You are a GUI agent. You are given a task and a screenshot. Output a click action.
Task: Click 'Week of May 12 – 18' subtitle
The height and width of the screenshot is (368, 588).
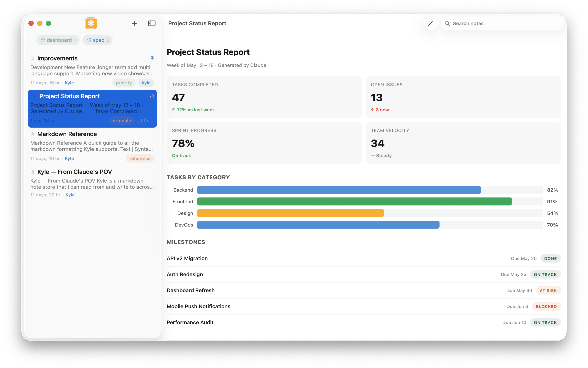pos(190,65)
